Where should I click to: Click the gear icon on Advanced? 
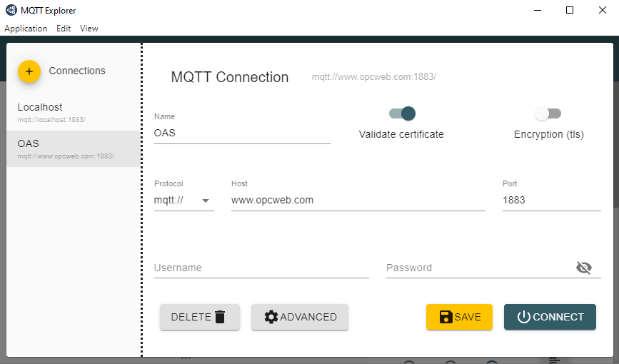[x=271, y=317]
